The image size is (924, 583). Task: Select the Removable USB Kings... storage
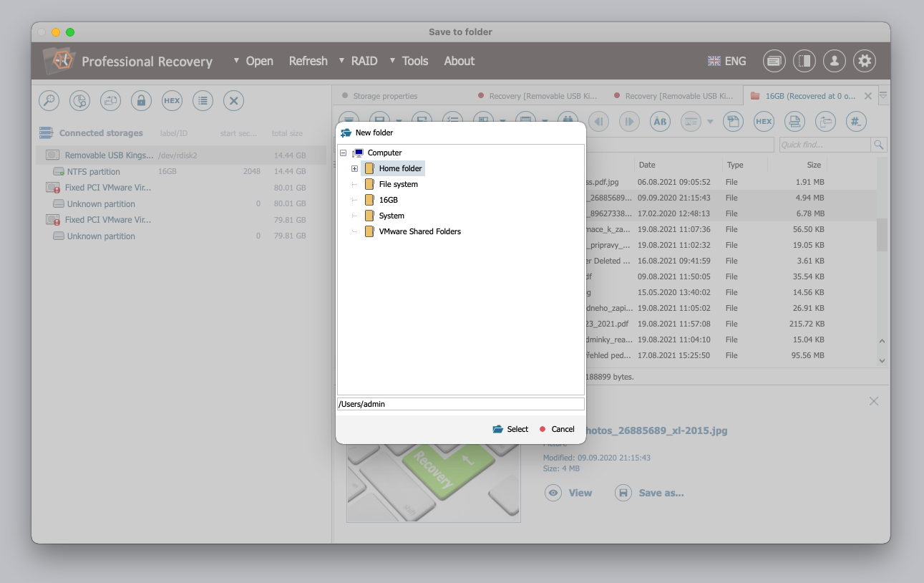pyautogui.click(x=180, y=155)
